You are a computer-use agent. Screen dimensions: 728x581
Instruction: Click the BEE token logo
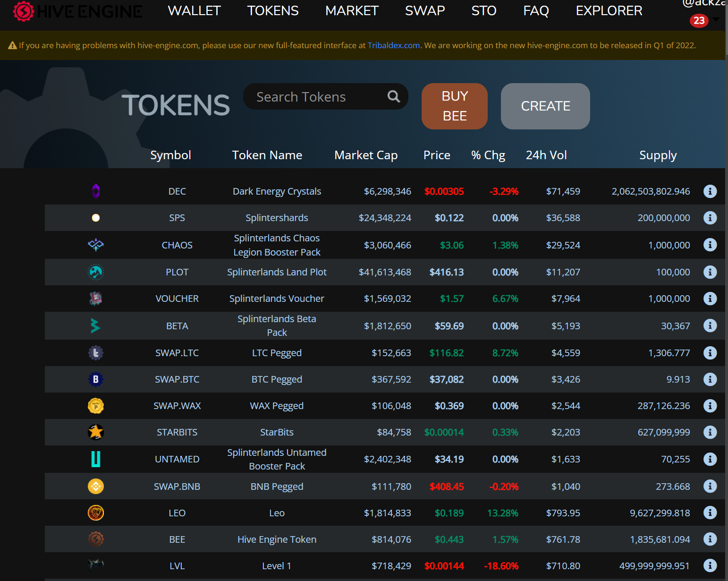tap(96, 539)
